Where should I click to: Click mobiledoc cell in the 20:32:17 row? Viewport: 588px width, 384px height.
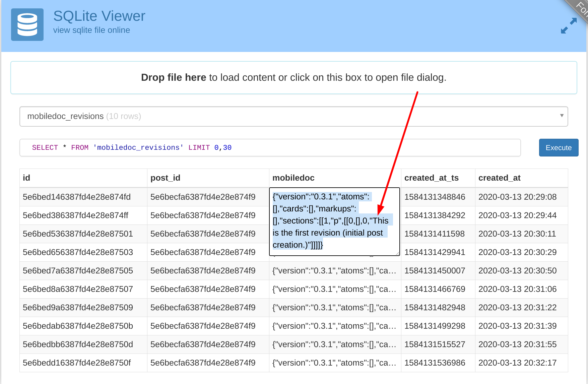coord(334,363)
